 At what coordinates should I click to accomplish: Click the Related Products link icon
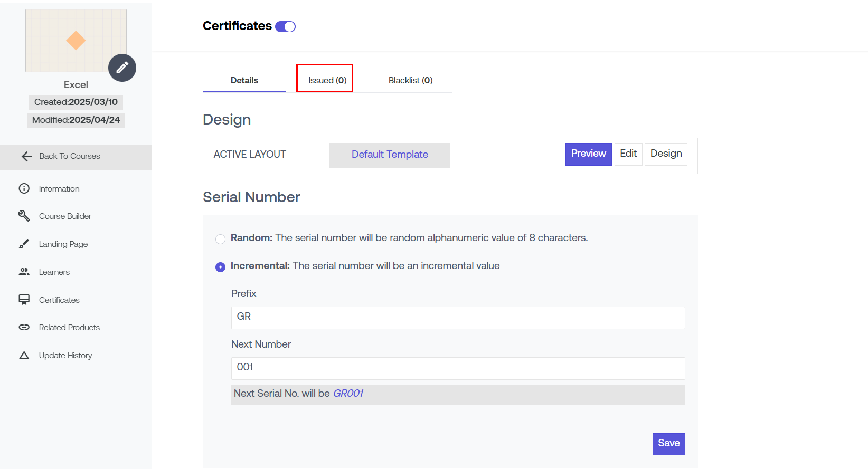click(24, 327)
